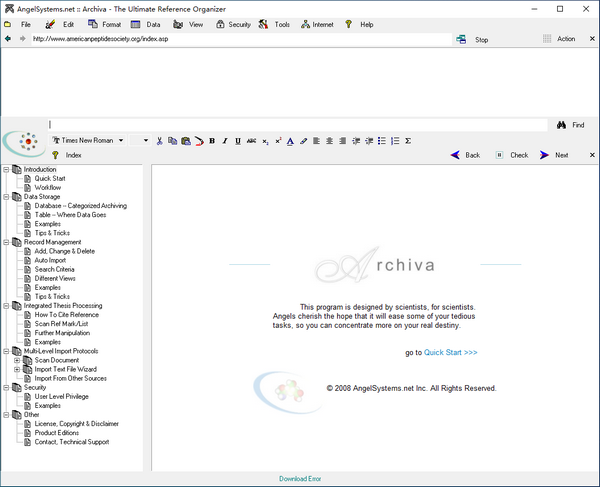
Task: Align text right
Action: click(342, 141)
